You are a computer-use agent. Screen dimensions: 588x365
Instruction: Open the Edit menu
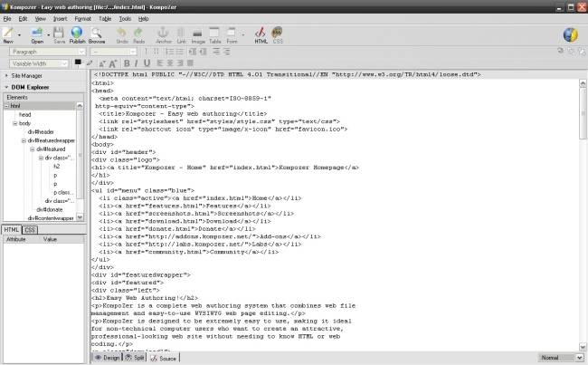coord(23,18)
